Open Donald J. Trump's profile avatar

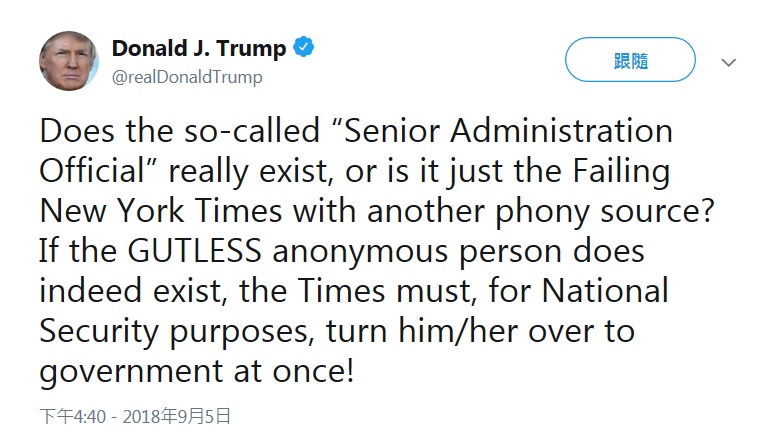pos(69,61)
